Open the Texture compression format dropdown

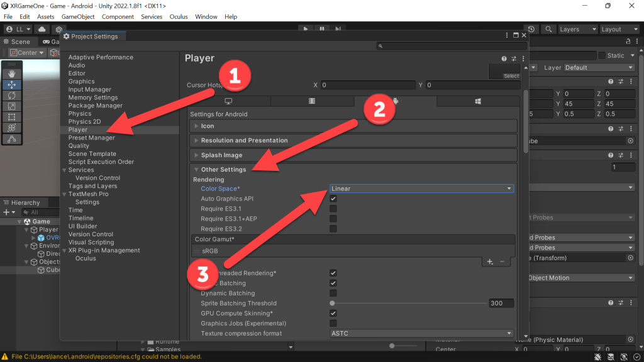coord(421,333)
